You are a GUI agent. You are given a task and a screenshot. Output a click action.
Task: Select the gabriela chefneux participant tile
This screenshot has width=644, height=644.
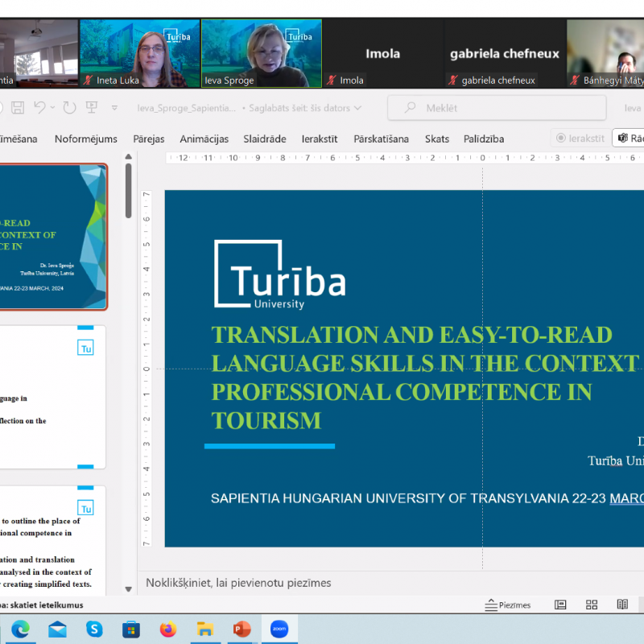coord(505,53)
